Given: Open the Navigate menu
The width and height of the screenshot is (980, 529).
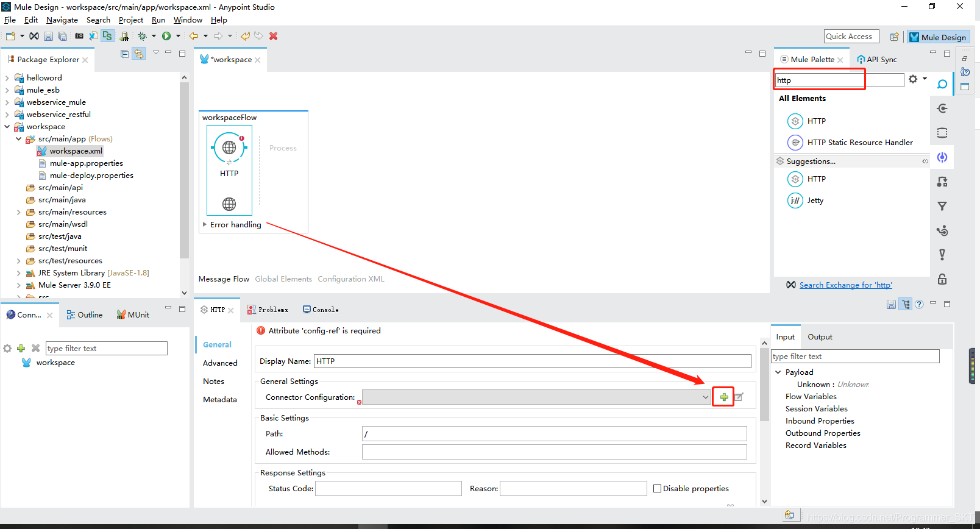Looking at the screenshot, I should point(62,20).
